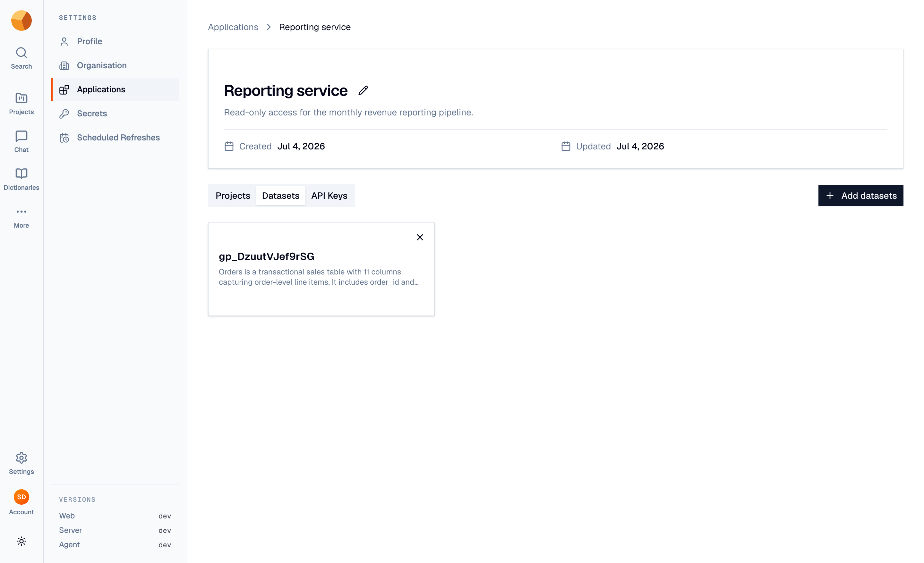Click the Add datasets button
This screenshot has width=924, height=563.
860,195
